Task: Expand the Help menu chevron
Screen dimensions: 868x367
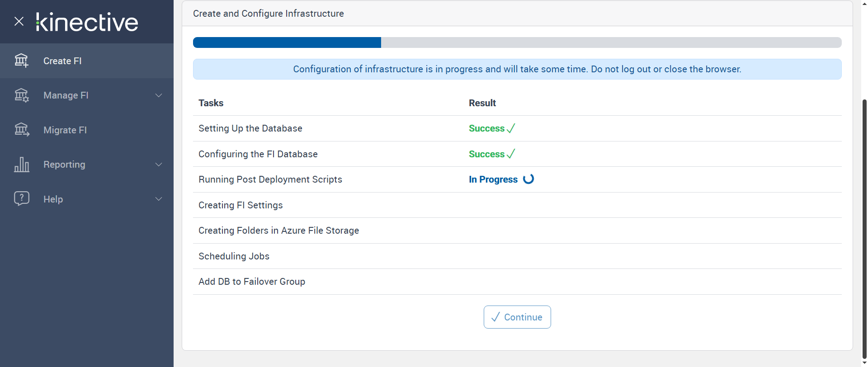Action: pos(159,199)
